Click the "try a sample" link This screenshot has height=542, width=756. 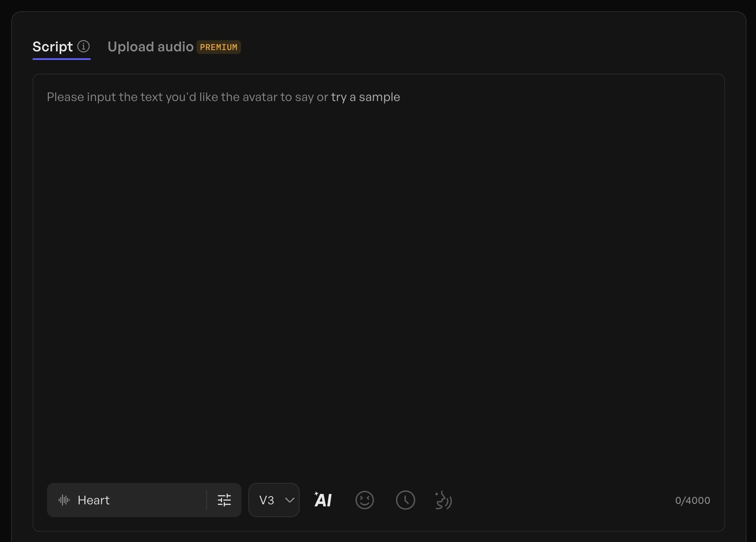tap(366, 97)
